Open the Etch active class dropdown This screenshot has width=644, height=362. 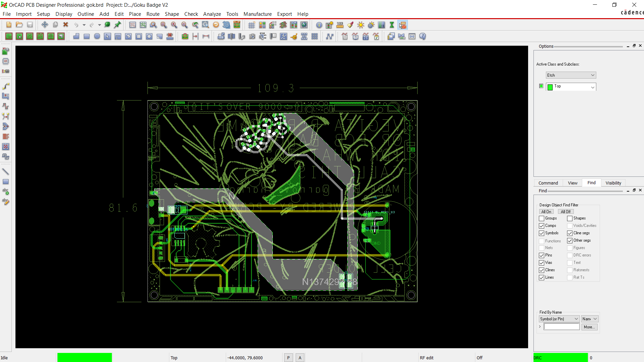571,75
